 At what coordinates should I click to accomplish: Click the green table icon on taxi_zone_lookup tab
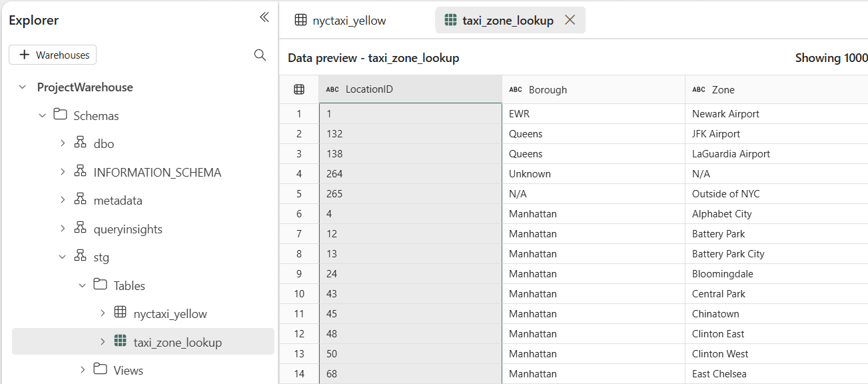tap(450, 20)
